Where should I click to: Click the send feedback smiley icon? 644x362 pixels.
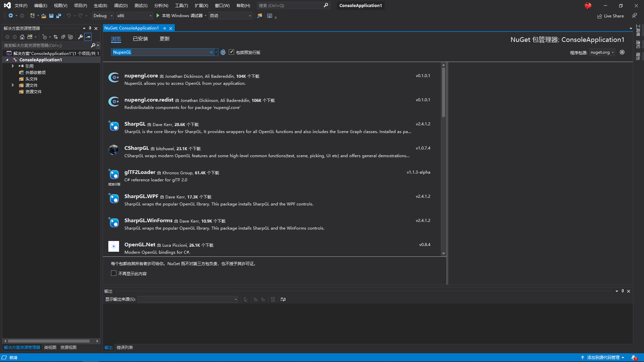(x=635, y=16)
